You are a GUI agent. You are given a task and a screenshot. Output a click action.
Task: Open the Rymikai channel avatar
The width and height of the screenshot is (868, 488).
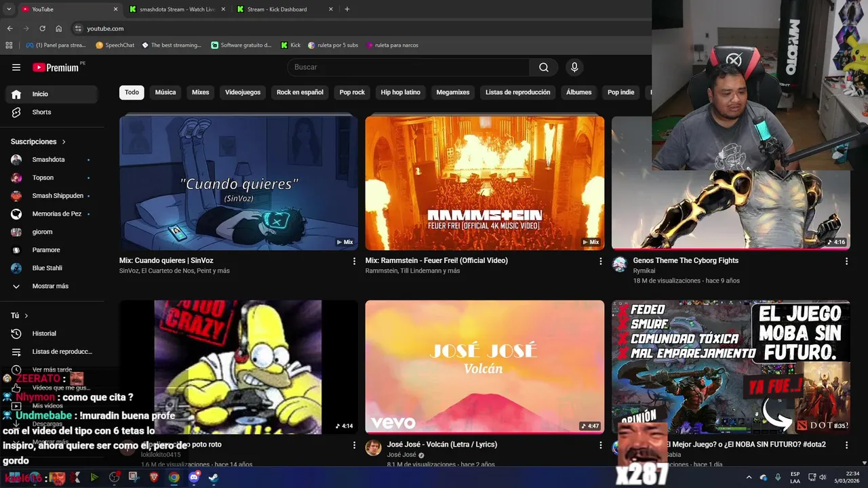click(x=620, y=264)
